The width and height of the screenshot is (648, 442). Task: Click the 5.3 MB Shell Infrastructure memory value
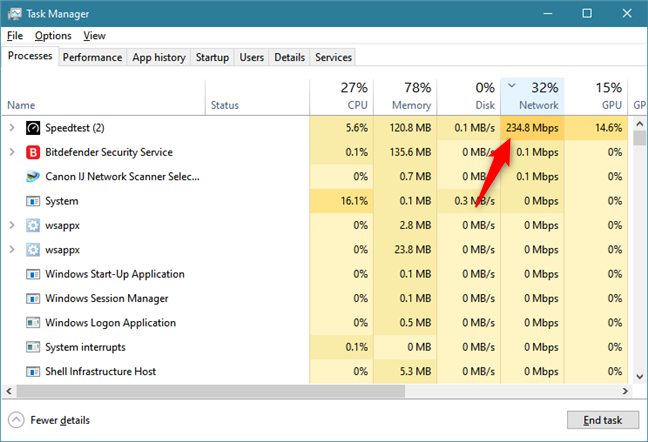[415, 371]
